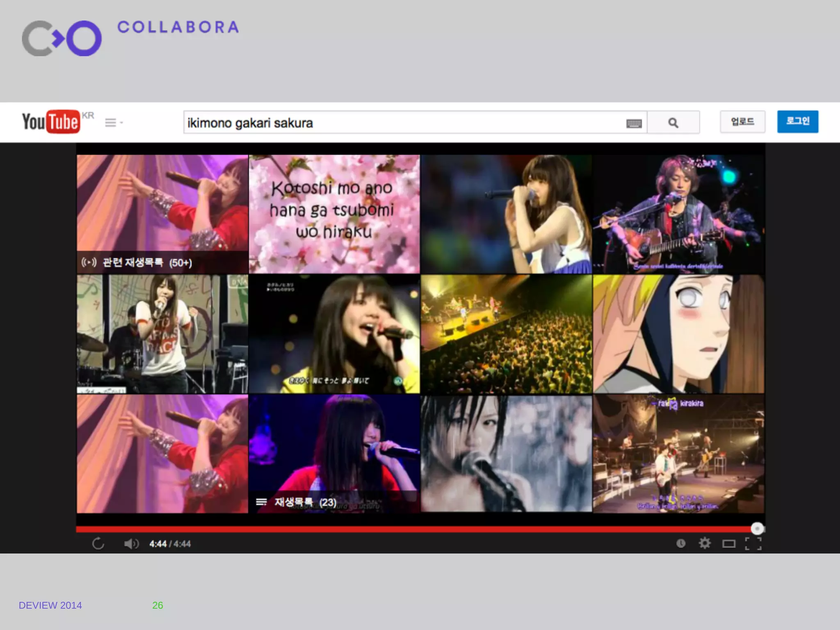This screenshot has width=840, height=630.
Task: Select the guitarist performance video thumbnail
Action: [x=678, y=213]
